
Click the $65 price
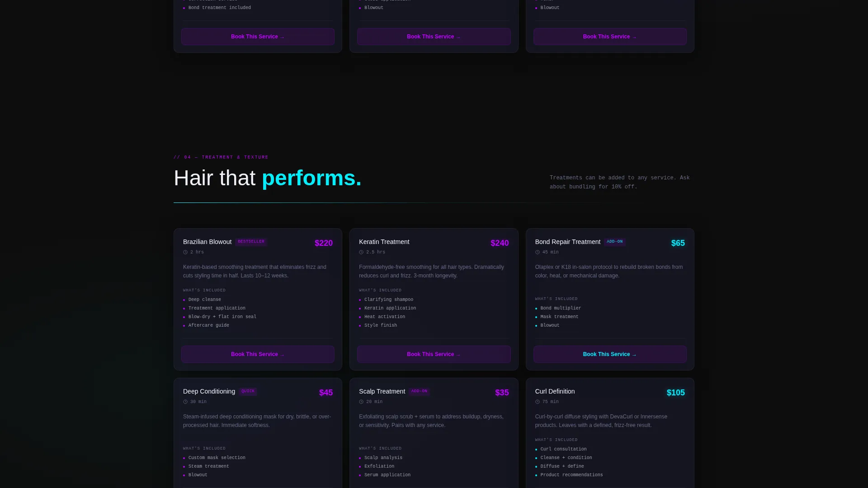tap(678, 243)
